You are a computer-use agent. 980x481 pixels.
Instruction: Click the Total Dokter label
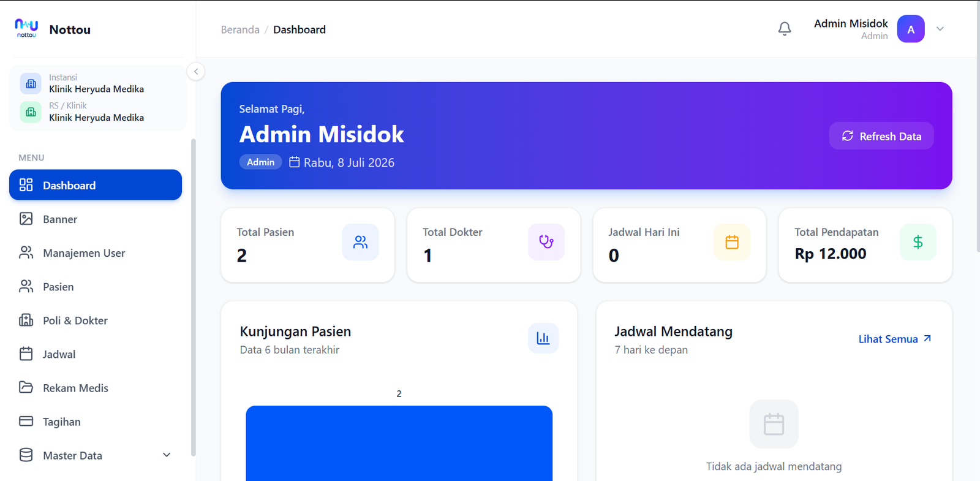(x=453, y=232)
